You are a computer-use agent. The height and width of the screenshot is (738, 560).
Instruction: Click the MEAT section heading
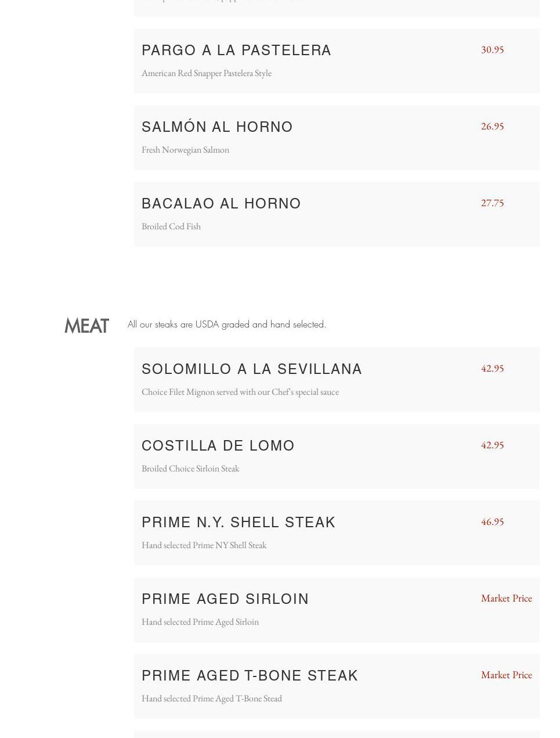(x=86, y=326)
